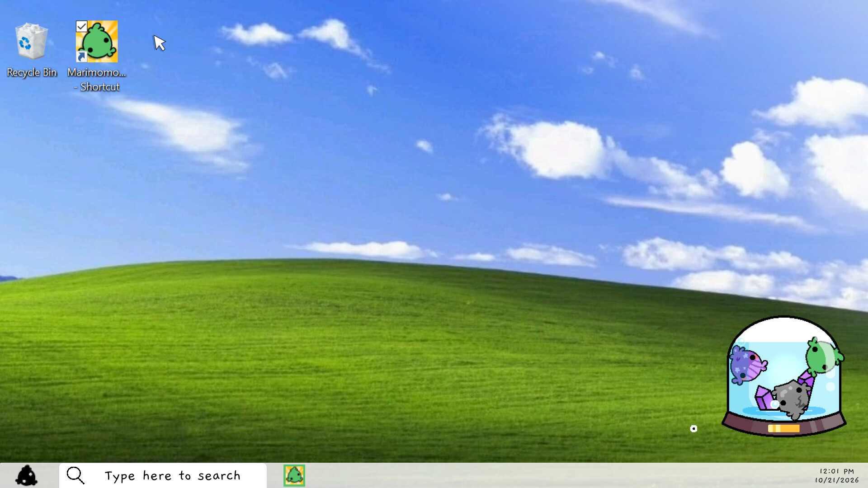Toggle the checkbox on Marimomo shortcut icon
Viewport: 868px width, 488px height.
81,26
